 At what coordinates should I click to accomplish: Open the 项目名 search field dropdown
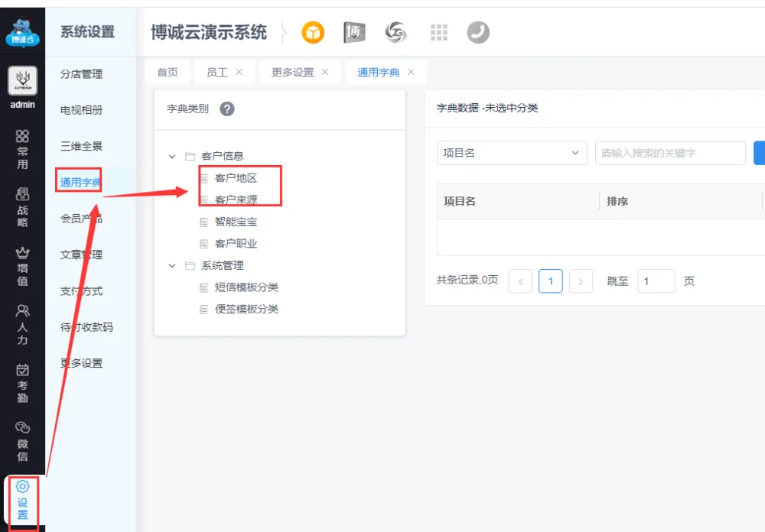[511, 153]
